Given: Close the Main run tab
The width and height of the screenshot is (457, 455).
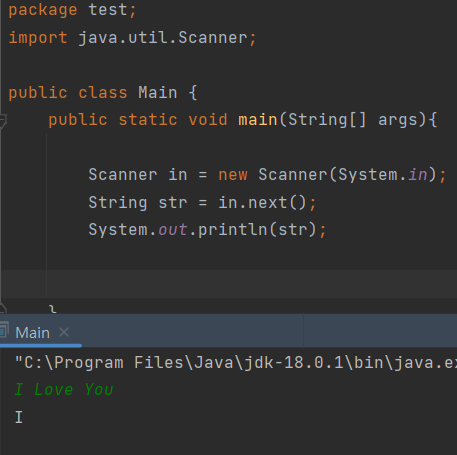Looking at the screenshot, I should click(x=64, y=332).
